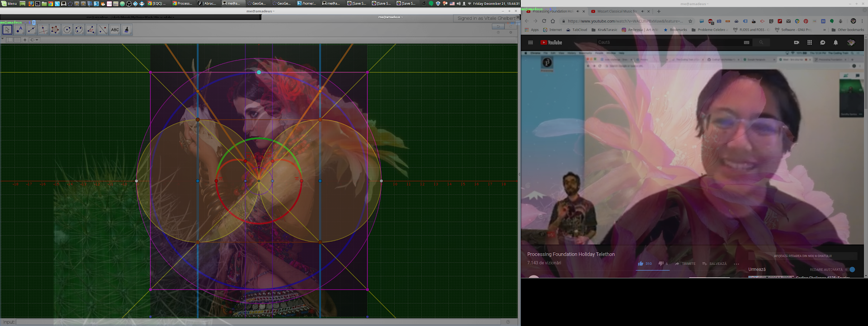
Task: Click the TRIMITE share button
Action: (685, 264)
